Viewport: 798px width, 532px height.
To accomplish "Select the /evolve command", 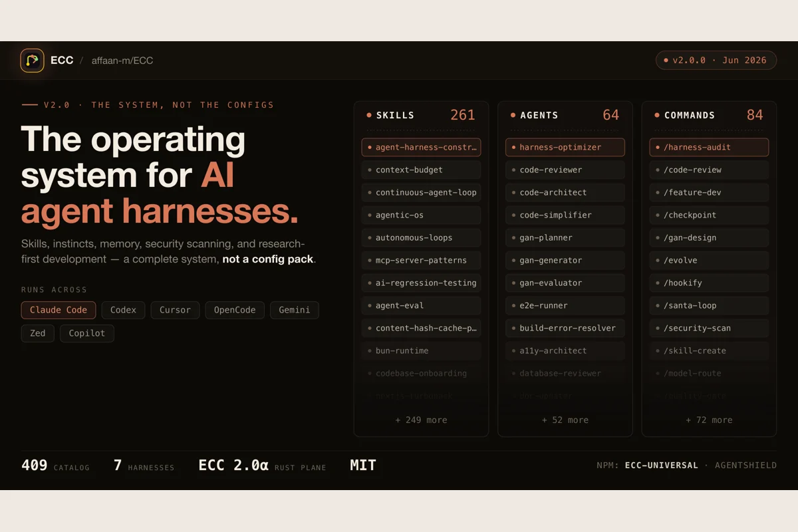I will (709, 260).
